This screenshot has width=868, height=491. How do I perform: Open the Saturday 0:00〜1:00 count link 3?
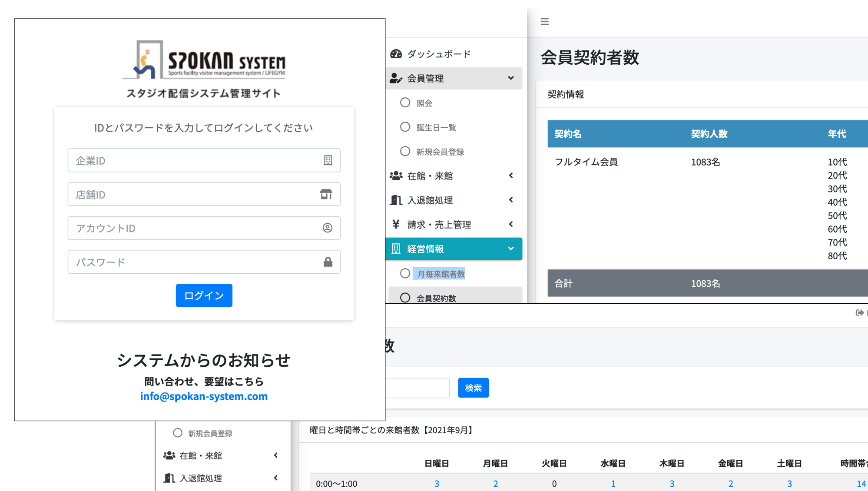click(789, 484)
